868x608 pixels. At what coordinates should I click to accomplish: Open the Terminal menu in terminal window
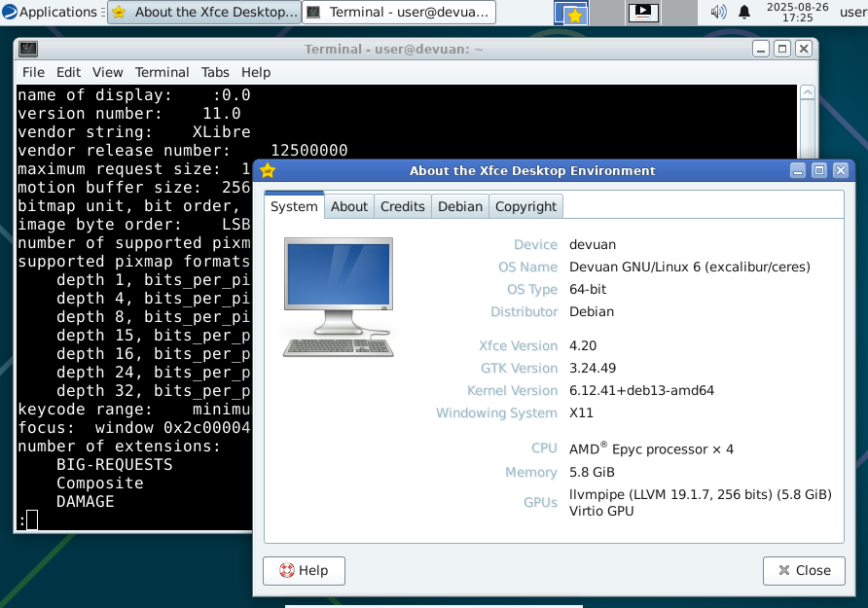tap(162, 72)
